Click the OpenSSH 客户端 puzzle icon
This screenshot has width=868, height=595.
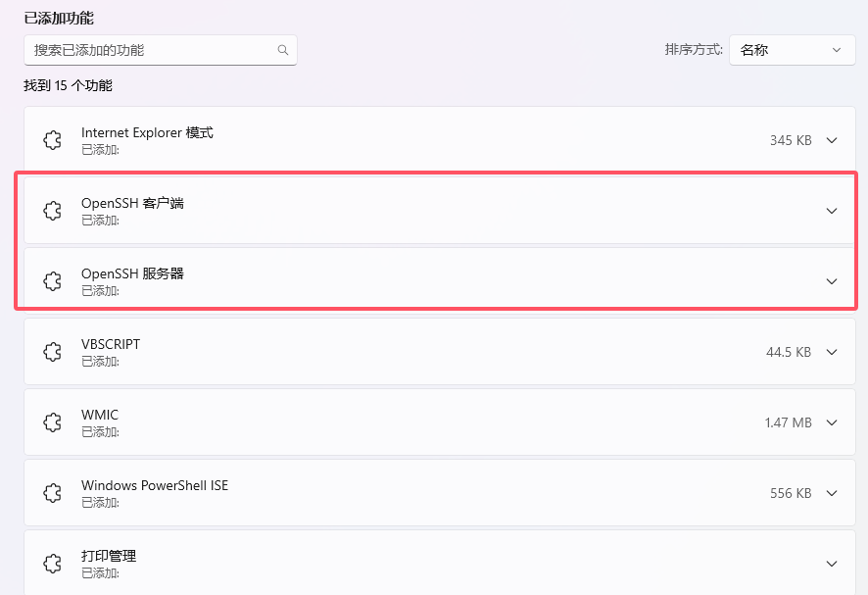53,211
